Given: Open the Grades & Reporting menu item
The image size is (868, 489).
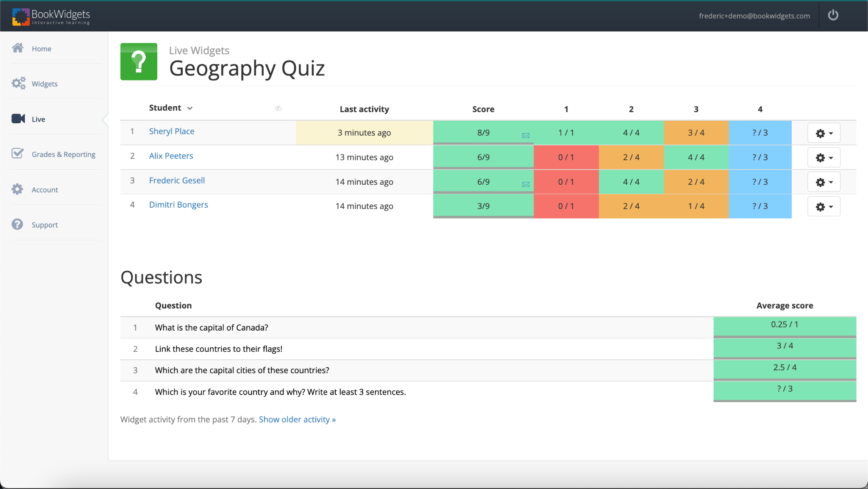Looking at the screenshot, I should [64, 154].
